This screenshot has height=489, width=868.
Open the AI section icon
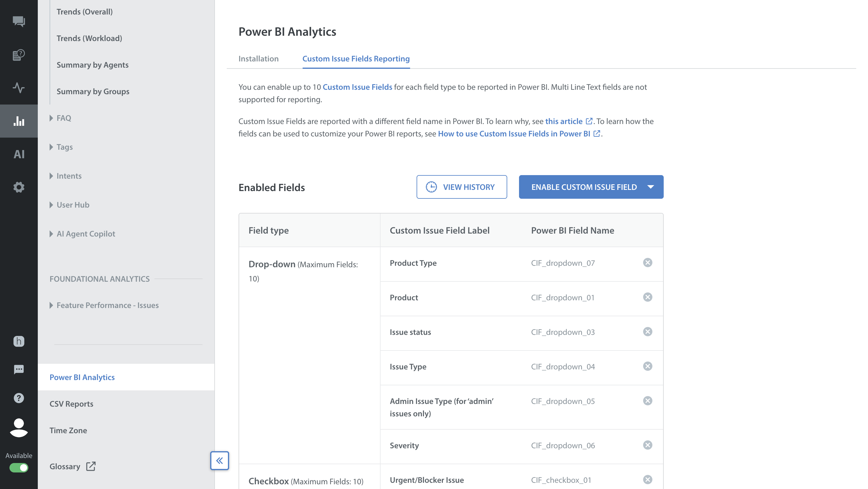pos(19,154)
